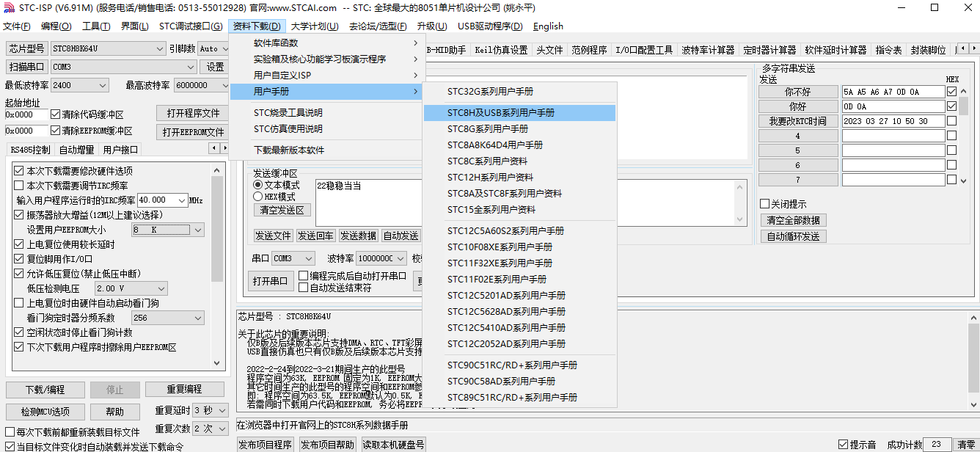The image size is (980, 452).
Task: Open the USB驱动程序(D) menu
Action: point(490,26)
